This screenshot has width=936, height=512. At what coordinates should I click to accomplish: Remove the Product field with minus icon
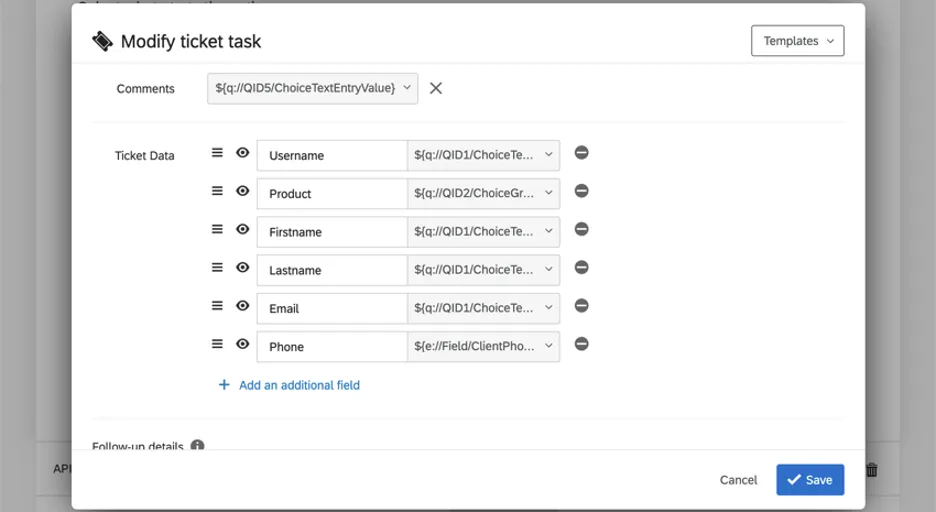click(x=581, y=191)
